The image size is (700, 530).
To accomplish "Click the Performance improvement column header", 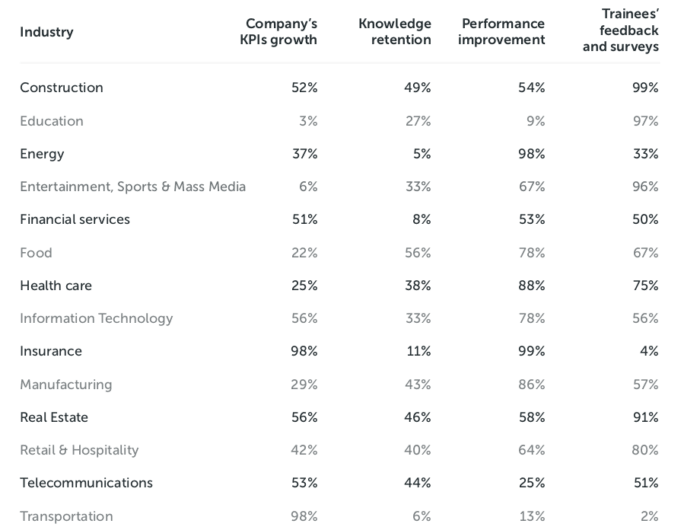I will coord(502,32).
